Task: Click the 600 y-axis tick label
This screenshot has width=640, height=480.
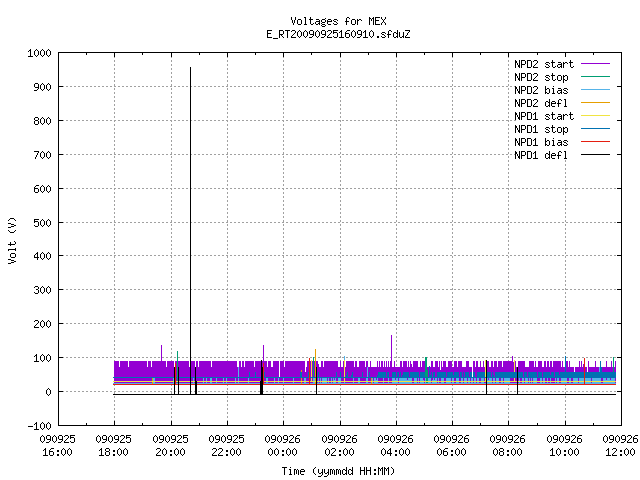Action: point(42,189)
